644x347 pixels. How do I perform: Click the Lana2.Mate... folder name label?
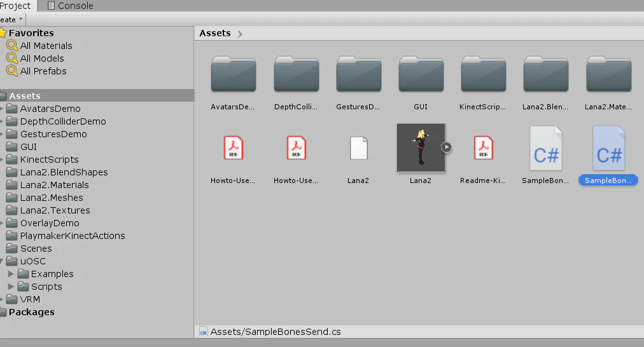(x=608, y=107)
